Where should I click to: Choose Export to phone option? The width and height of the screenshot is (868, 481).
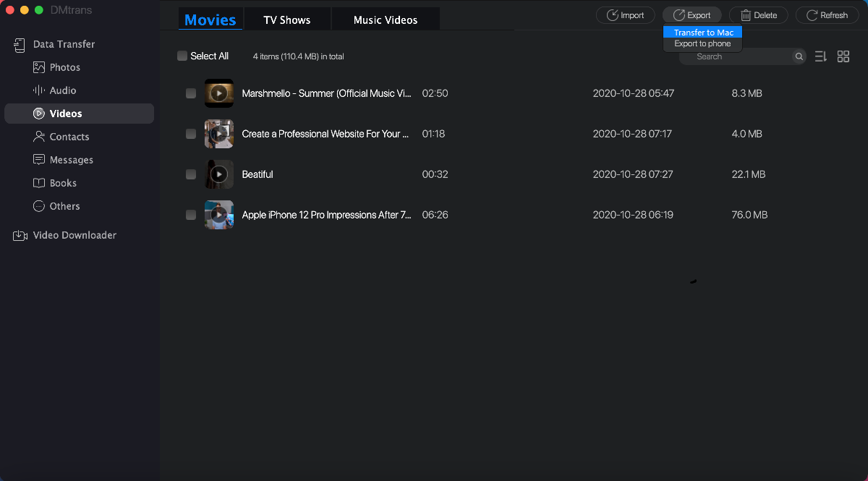702,43
